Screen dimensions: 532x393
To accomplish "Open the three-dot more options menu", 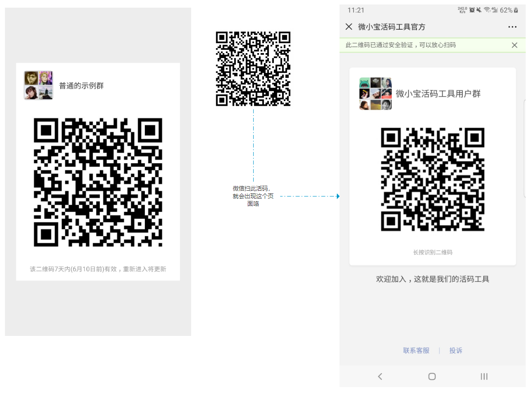I will coord(512,27).
